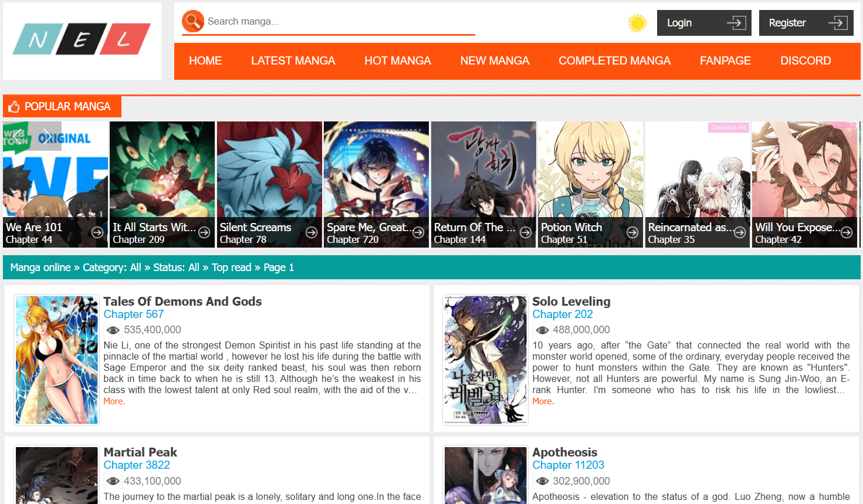Open the LATEST MANGA menu item
Viewport: 863px width, 504px height.
pos(293,61)
